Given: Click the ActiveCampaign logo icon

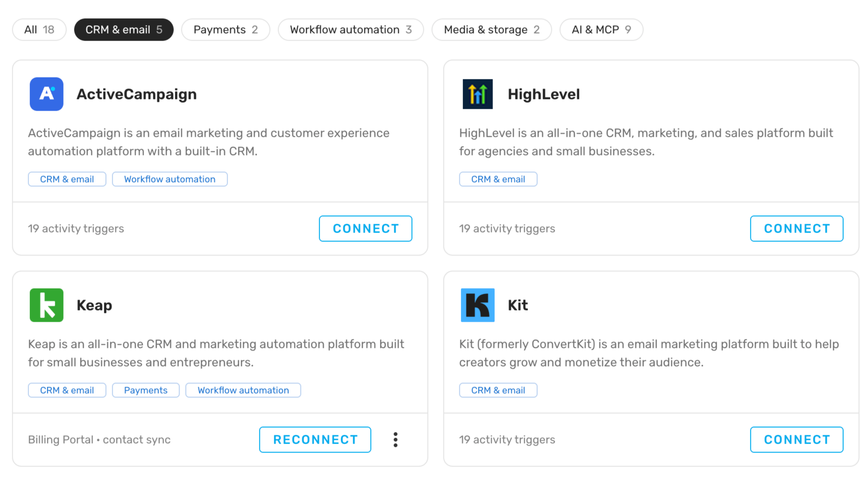Looking at the screenshot, I should coord(46,94).
